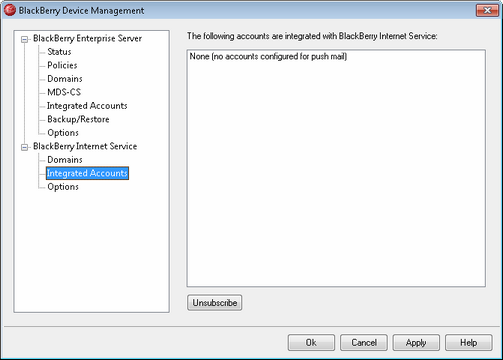Select Options under BlackBerry Internet Service
The width and height of the screenshot is (503, 360).
click(x=63, y=187)
